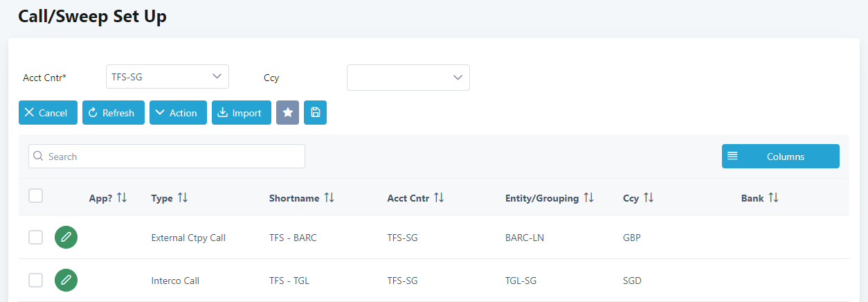The width and height of the screenshot is (868, 302).
Task: Select the TFS - TGL row checkbox
Action: tap(36, 281)
